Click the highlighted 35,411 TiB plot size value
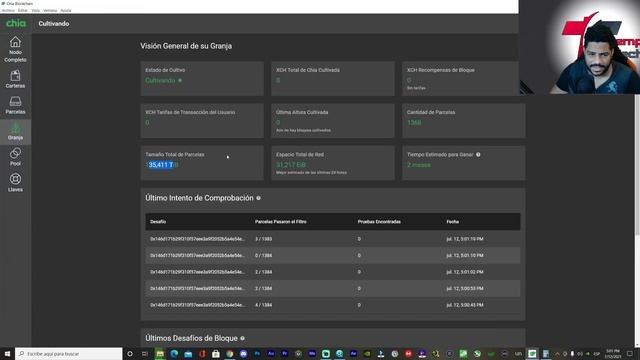 point(162,165)
